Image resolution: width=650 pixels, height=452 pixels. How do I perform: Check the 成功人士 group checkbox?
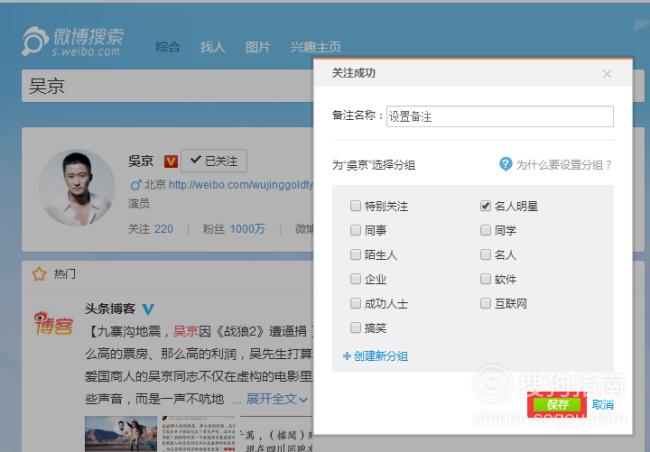click(x=355, y=303)
